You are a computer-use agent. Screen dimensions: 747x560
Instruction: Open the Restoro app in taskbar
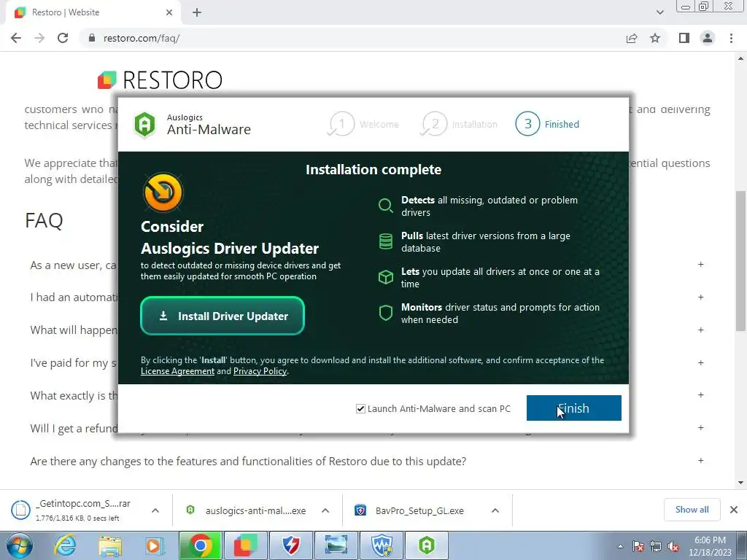pos(245,545)
